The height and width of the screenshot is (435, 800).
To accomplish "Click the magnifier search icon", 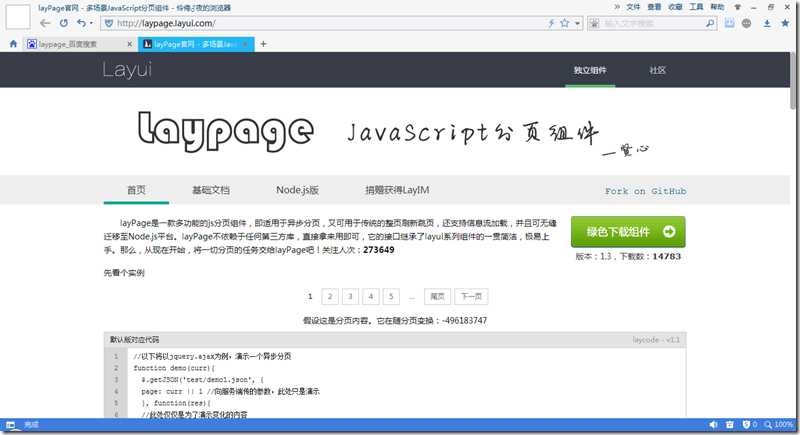I will (710, 23).
